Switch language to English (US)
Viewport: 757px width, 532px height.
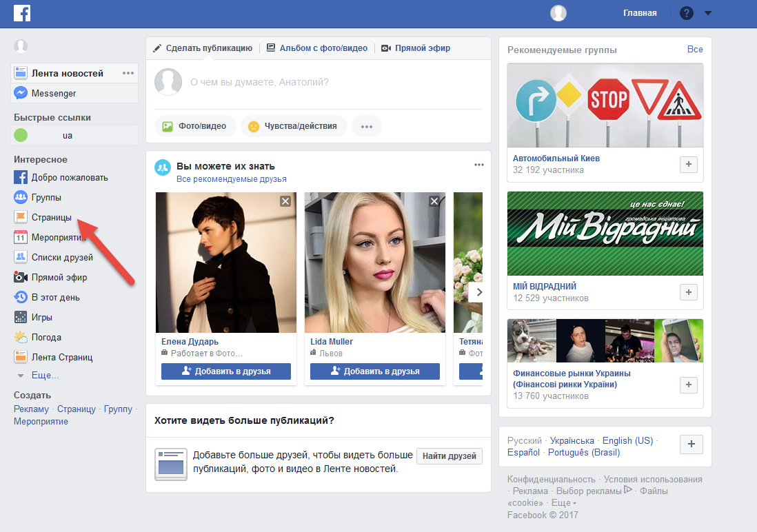click(627, 441)
